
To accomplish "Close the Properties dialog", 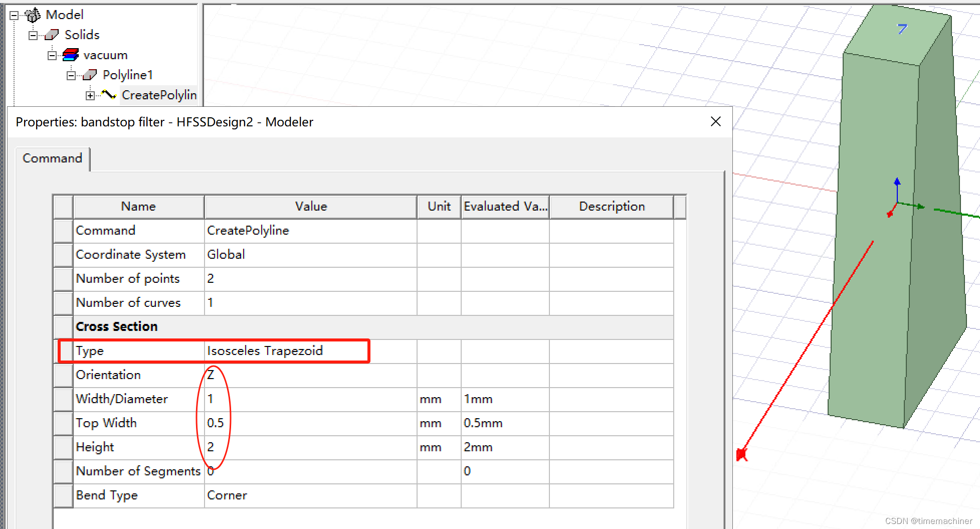I will point(715,121).
